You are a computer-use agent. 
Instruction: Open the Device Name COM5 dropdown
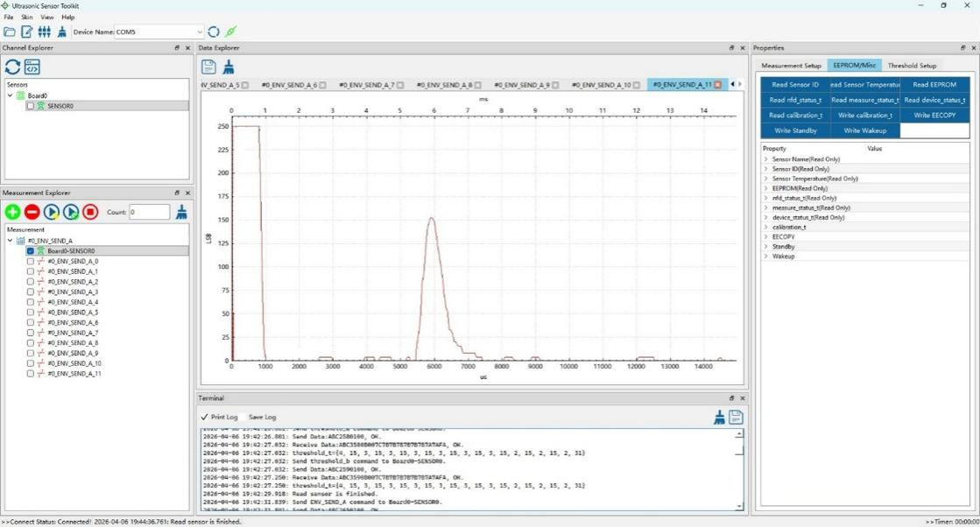tap(200, 32)
